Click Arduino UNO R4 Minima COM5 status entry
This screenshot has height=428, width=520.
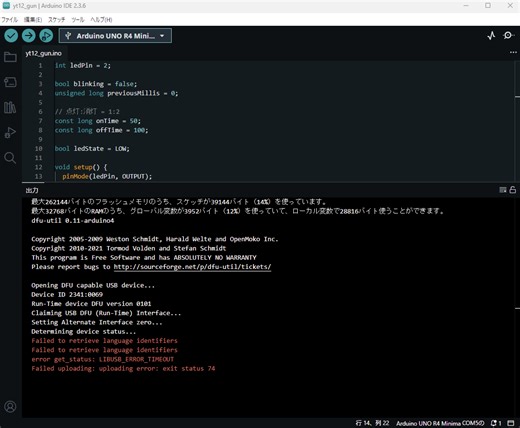440,423
